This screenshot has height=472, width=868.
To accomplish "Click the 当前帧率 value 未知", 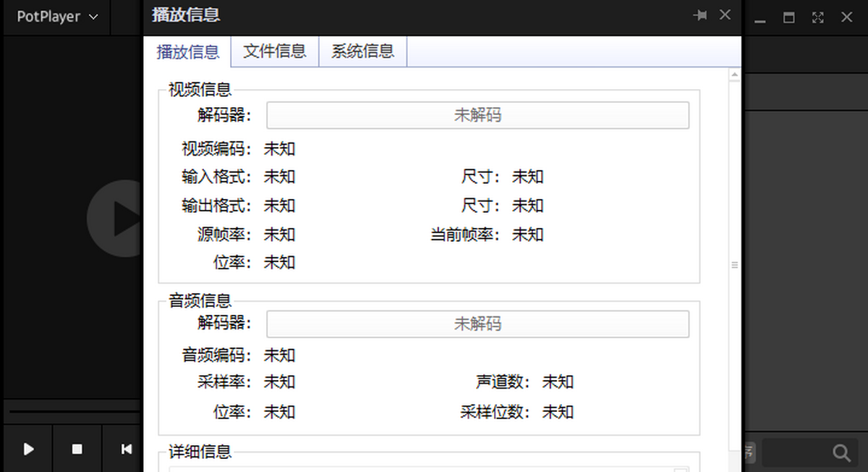I will [x=527, y=235].
